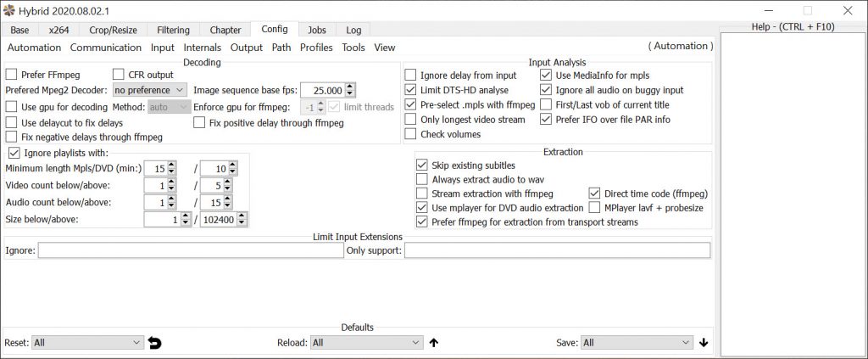The width and height of the screenshot is (868, 359).
Task: Enable Fix negative delays through ffmpeg
Action: [x=11, y=137]
